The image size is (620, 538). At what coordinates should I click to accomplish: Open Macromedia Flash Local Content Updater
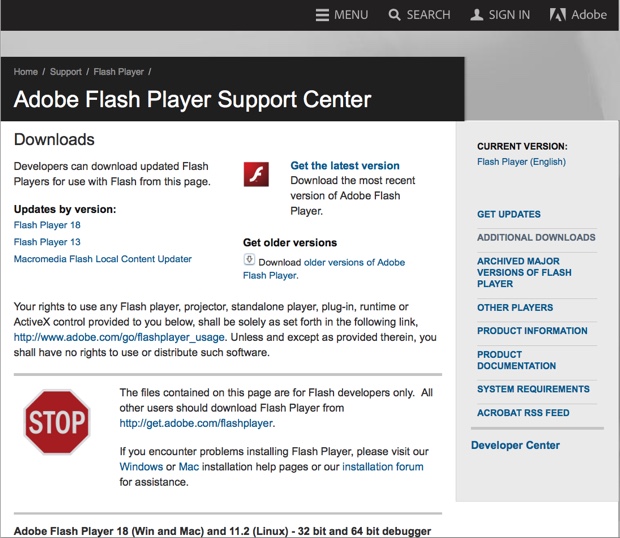(103, 259)
